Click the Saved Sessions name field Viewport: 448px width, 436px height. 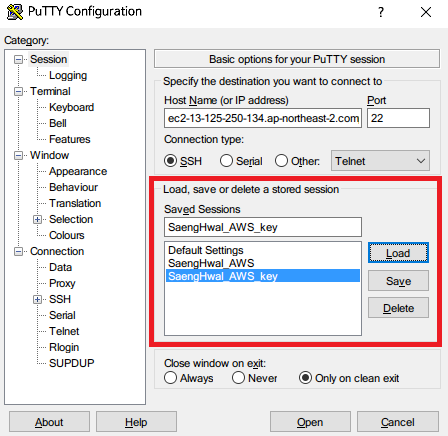pyautogui.click(x=263, y=227)
